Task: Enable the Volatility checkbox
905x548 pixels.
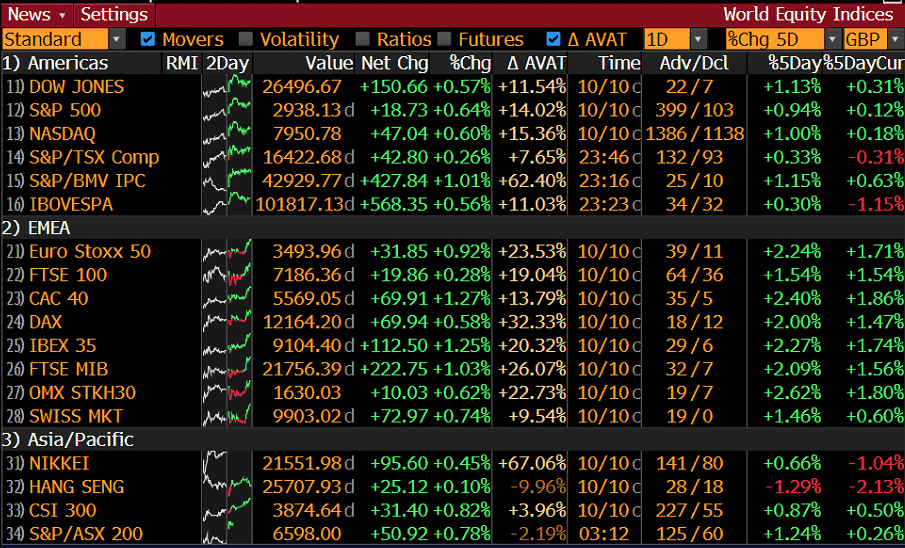Action: 246,39
